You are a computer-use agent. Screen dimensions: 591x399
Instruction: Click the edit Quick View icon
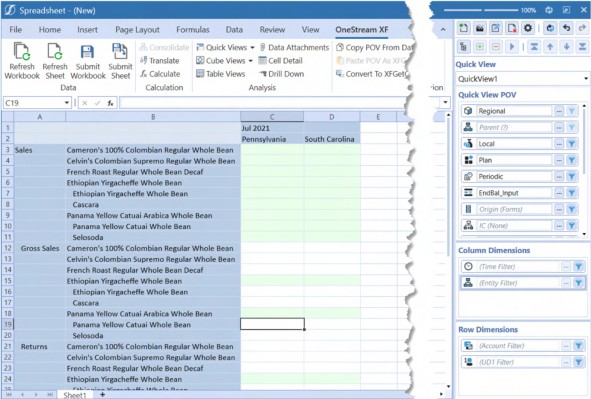[x=496, y=28]
